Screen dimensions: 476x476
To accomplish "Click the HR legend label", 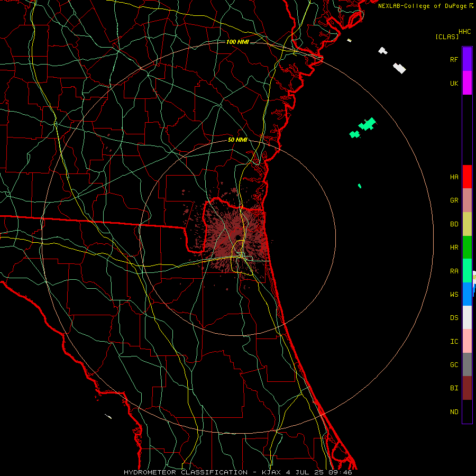I will point(454,248).
